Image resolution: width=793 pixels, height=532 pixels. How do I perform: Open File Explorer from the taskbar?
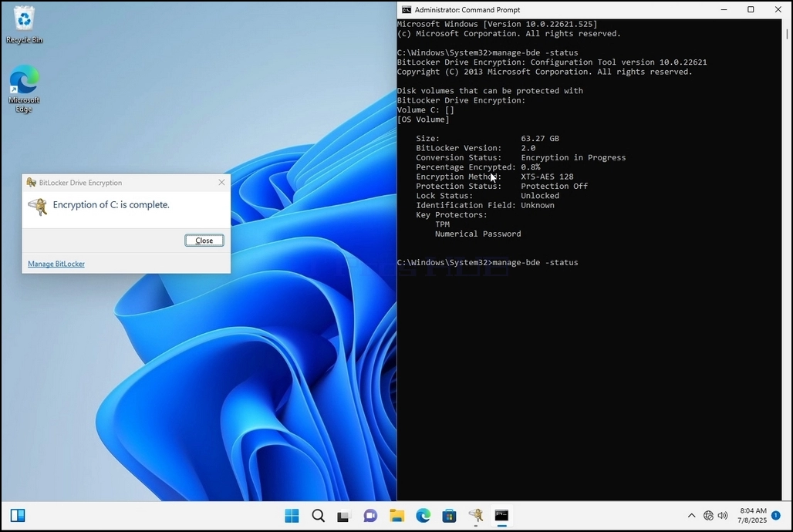click(x=397, y=515)
